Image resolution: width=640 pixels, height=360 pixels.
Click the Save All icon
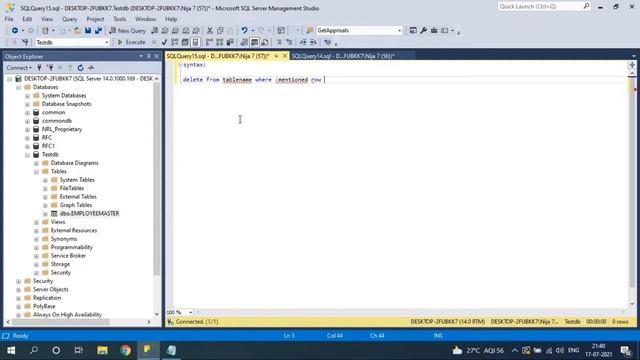coord(98,31)
